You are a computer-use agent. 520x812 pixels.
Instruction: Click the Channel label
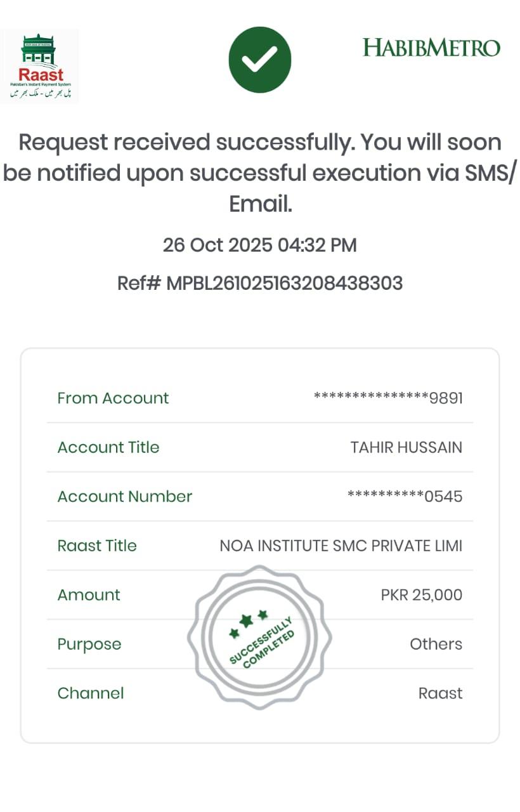point(91,693)
